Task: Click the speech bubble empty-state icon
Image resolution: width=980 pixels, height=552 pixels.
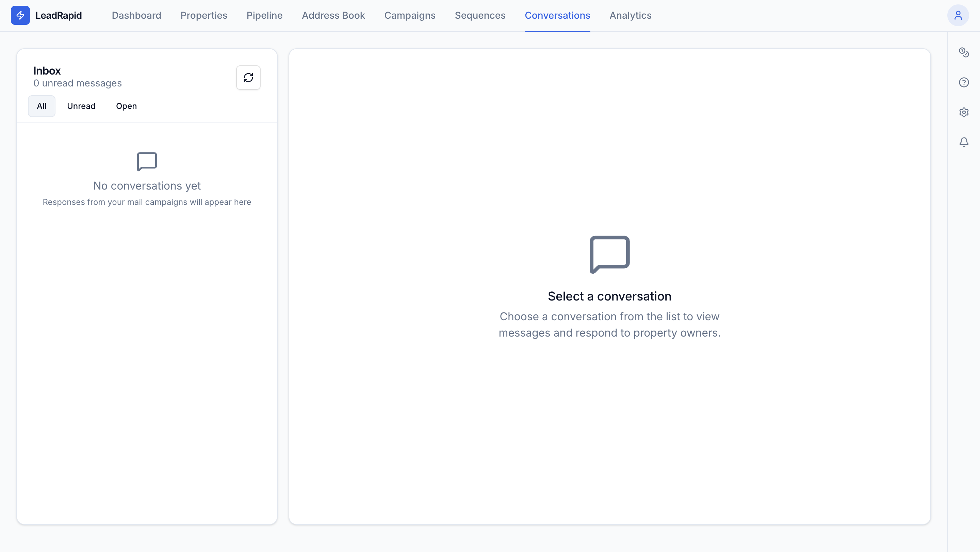Action: click(x=609, y=254)
